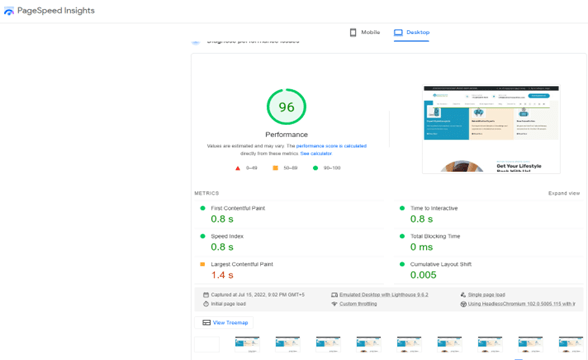The height and width of the screenshot is (360, 588).
Task: Click the PageSpeed Insights logo icon
Action: click(x=9, y=11)
